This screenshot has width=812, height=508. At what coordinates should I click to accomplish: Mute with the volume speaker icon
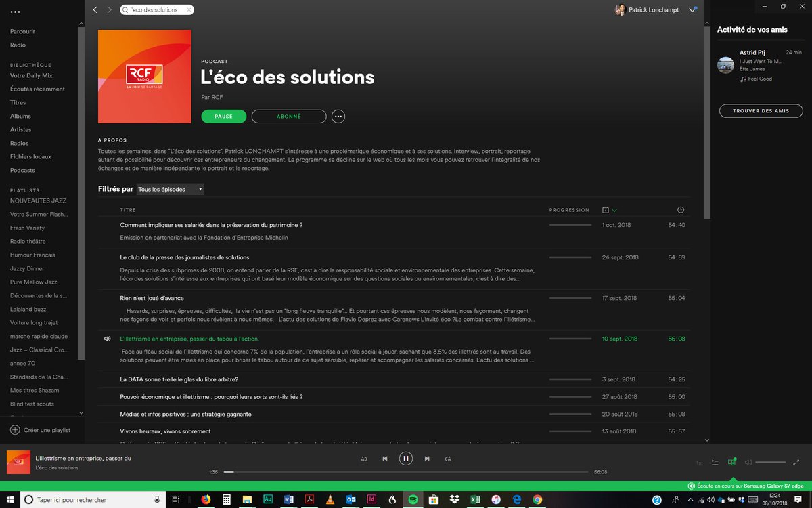748,463
